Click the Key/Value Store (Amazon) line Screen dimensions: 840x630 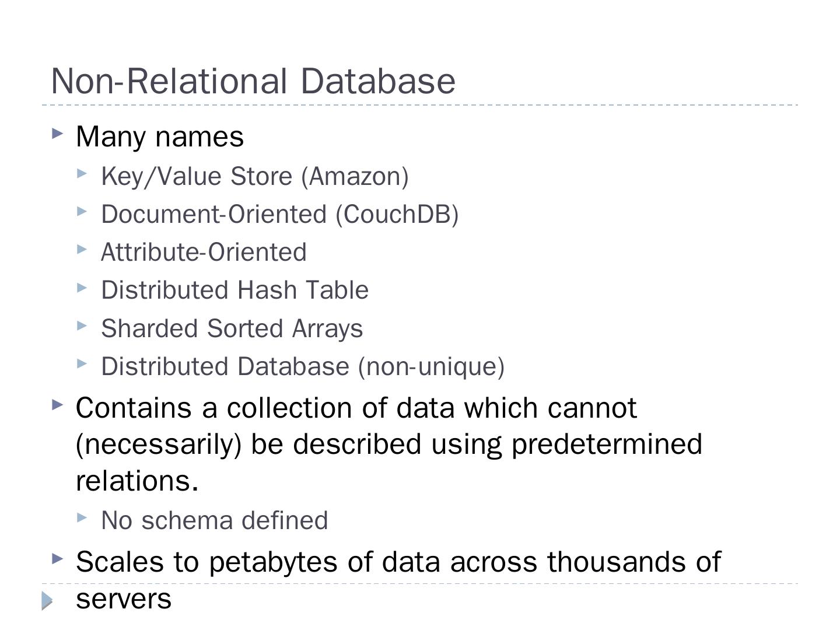click(x=254, y=176)
